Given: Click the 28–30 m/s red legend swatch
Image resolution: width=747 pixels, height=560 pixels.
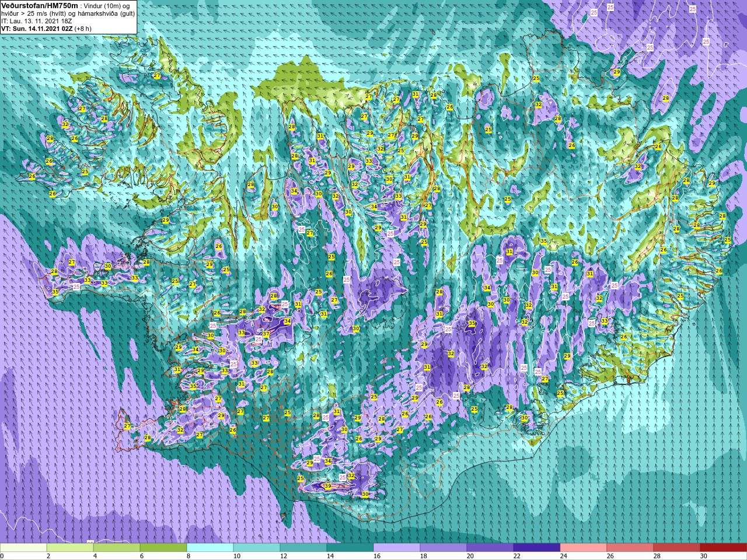Looking at the screenshot, I should point(677,548).
